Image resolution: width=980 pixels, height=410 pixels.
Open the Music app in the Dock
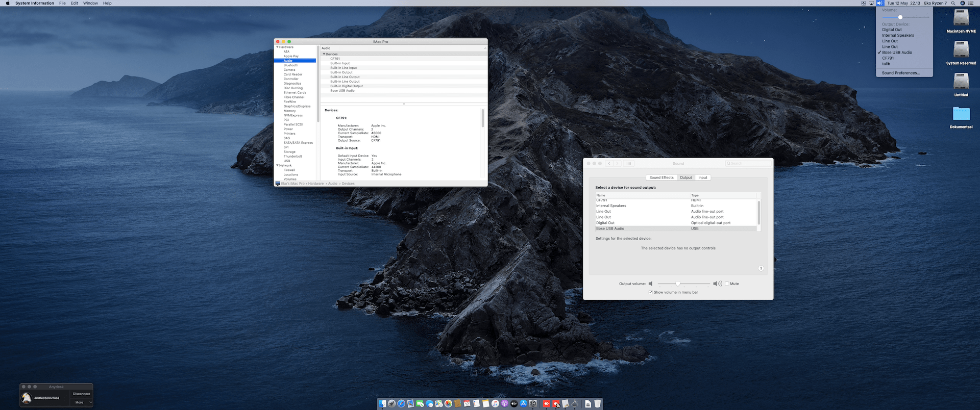point(495,404)
